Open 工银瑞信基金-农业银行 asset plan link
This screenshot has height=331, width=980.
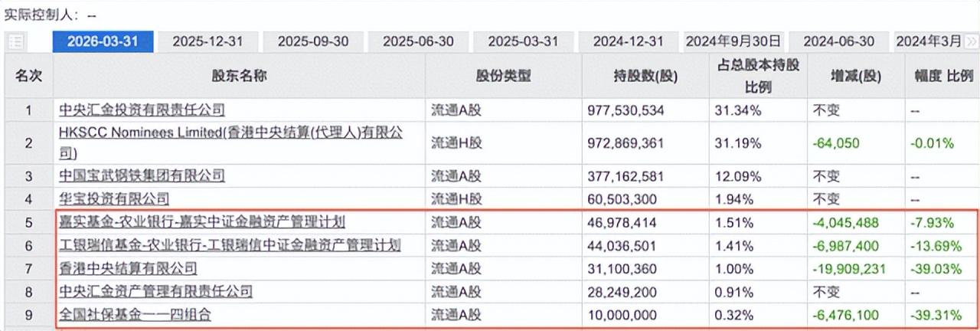230,245
